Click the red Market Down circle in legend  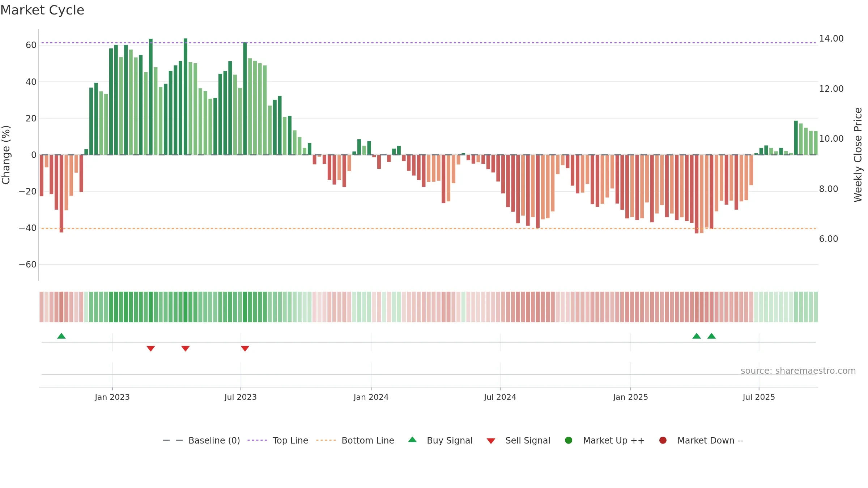663,440
